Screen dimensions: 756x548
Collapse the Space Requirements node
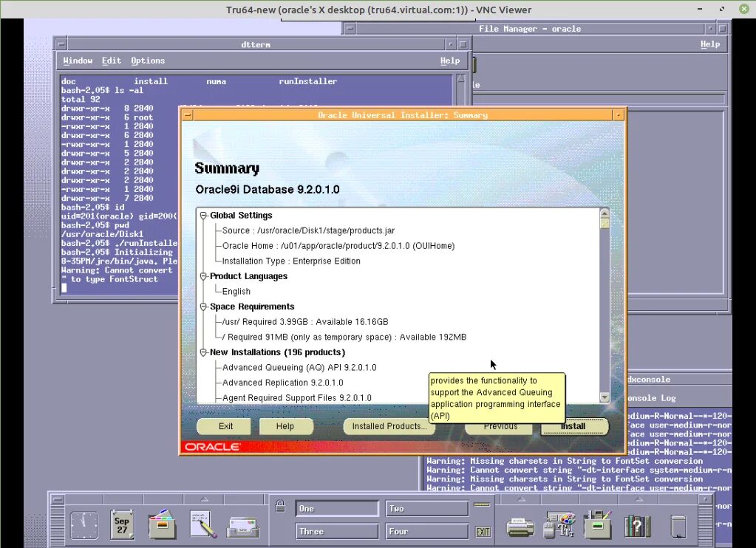pos(203,306)
